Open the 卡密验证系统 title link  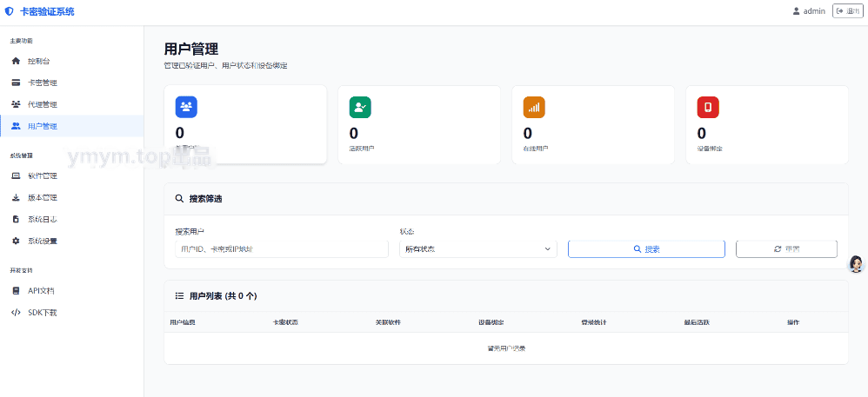(47, 11)
